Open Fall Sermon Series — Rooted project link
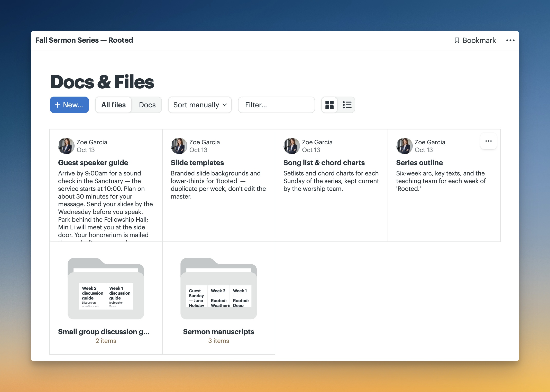This screenshot has height=392, width=550. click(84, 40)
